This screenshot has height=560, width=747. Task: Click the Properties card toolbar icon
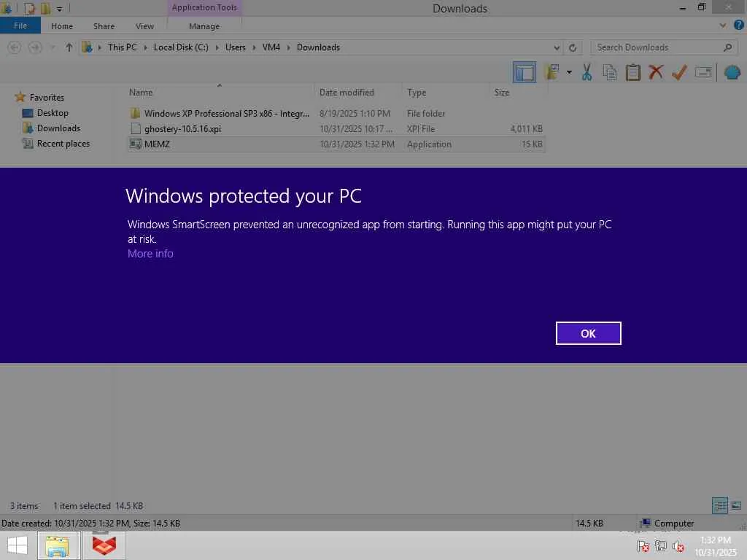(x=703, y=72)
